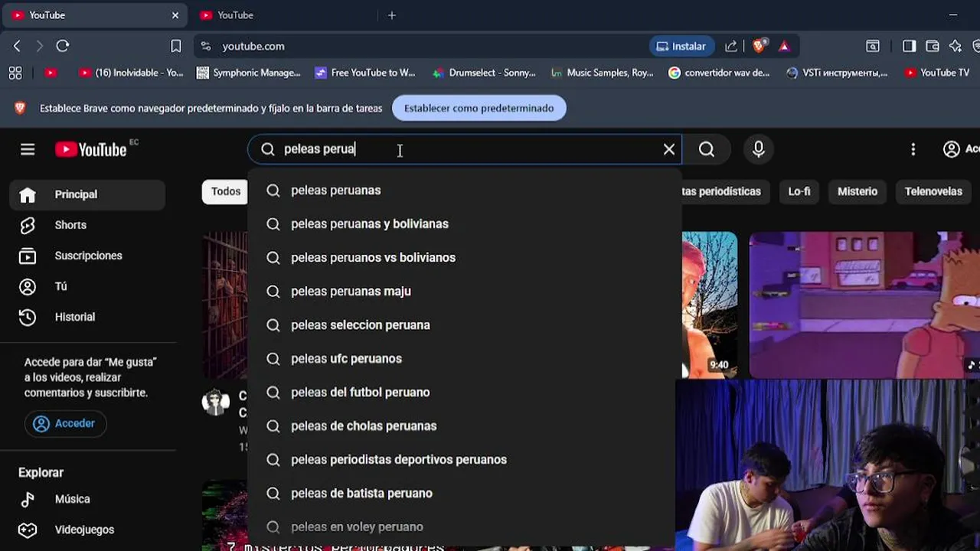Choose suggestion 'peleas en voley peruano'
The image size is (980, 551).
pos(464,527)
